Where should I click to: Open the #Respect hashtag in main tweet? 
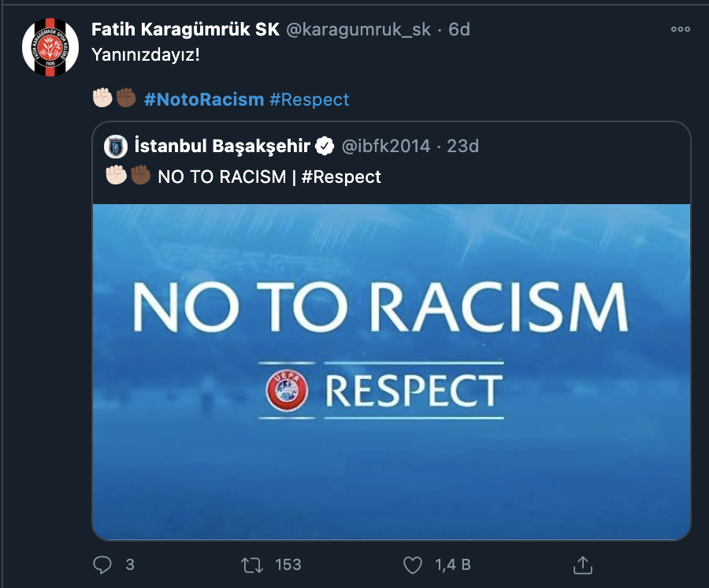[310, 99]
